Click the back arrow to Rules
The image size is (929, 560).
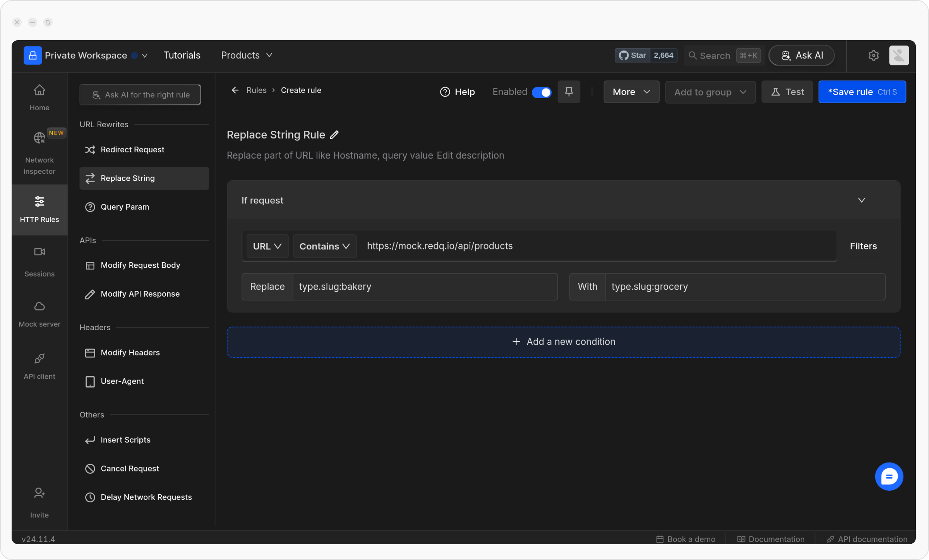coord(235,90)
